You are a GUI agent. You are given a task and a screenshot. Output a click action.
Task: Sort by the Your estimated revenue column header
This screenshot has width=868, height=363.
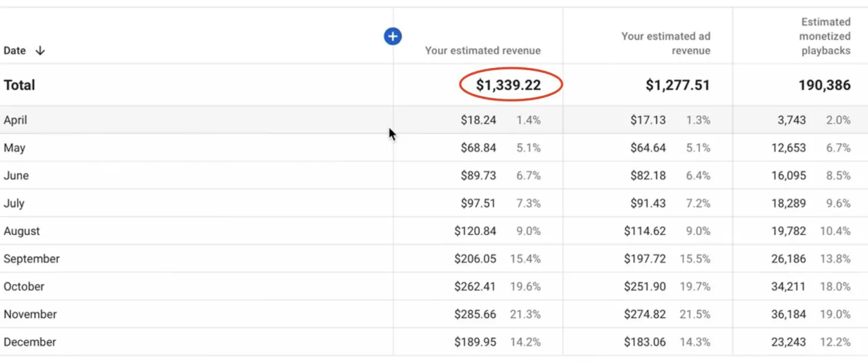(483, 50)
